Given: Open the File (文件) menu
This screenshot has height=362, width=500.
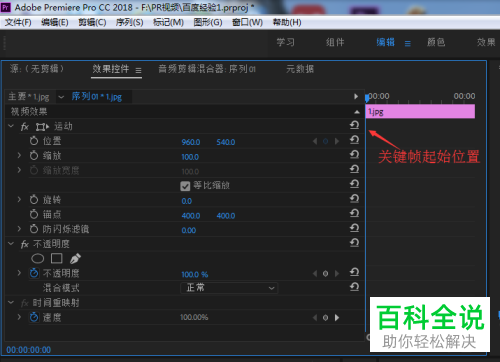Looking at the screenshot, I should tap(18, 22).
